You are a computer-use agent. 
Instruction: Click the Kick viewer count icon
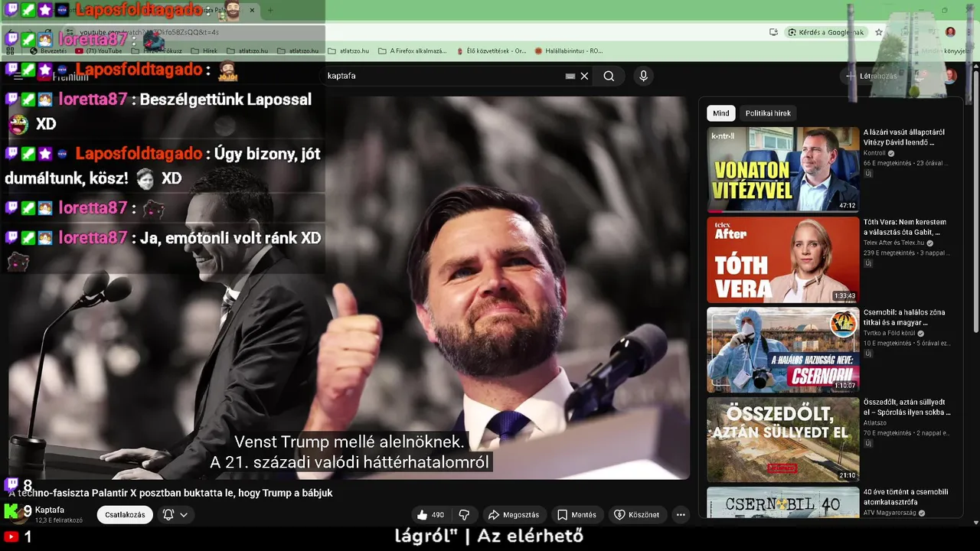tap(12, 510)
